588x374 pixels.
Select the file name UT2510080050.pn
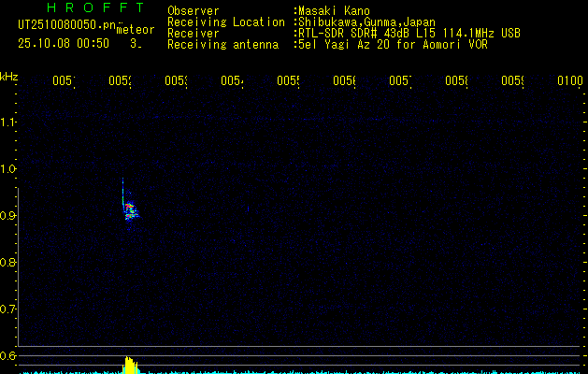(x=66, y=25)
